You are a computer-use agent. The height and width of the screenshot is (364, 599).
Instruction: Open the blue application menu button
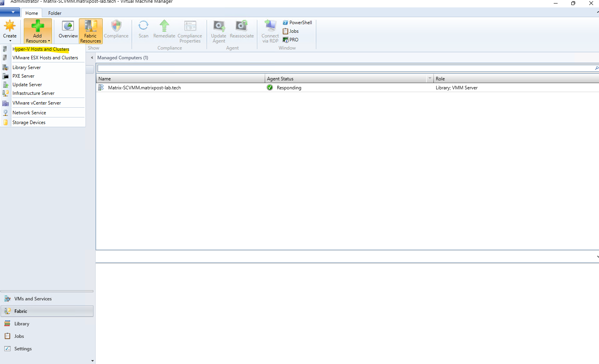tap(10, 12)
